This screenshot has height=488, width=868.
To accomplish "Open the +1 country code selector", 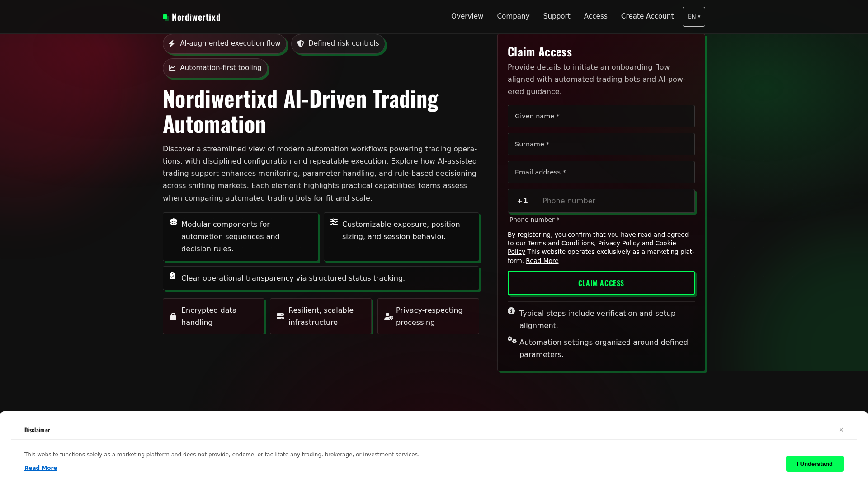I will [523, 201].
